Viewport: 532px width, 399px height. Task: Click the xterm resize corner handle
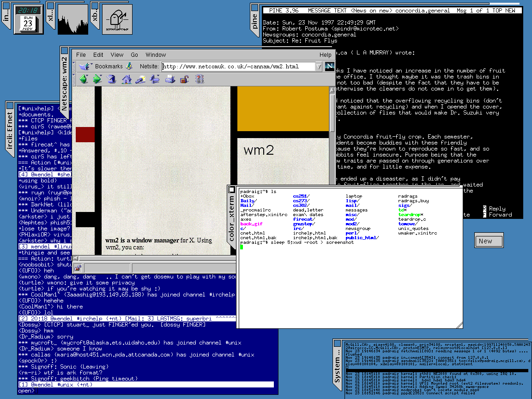460,326
